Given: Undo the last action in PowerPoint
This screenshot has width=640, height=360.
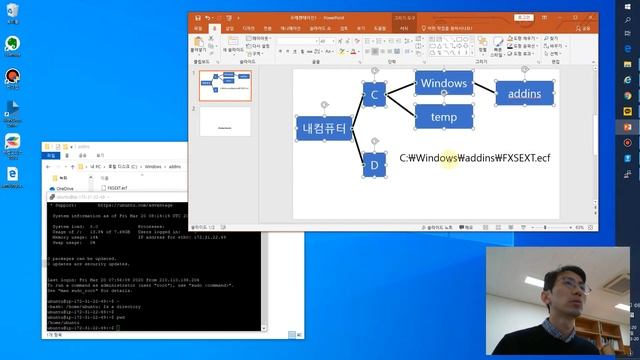Looking at the screenshot, I should point(208,18).
